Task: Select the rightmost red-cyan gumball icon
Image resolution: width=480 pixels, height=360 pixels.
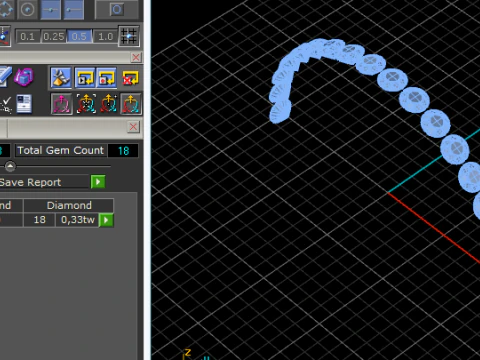Action: click(131, 104)
